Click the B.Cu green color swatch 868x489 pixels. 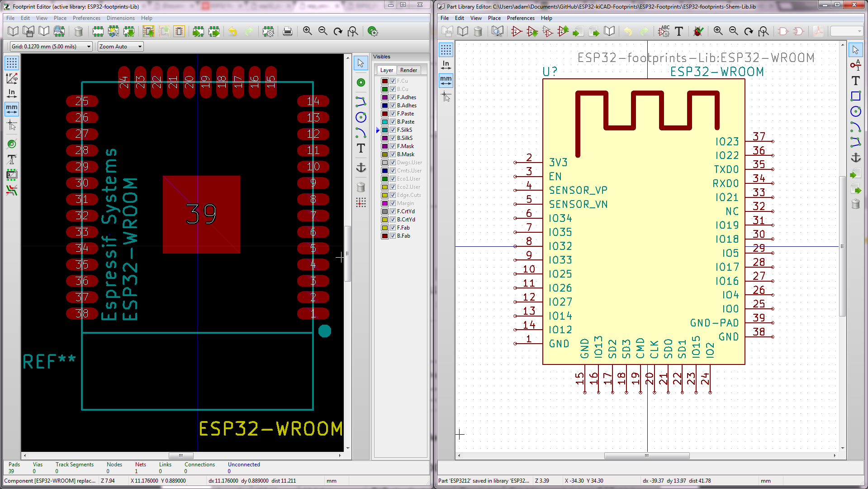(x=385, y=89)
